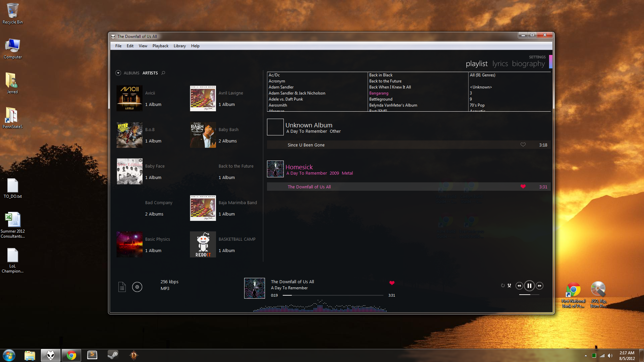Open the Edit menu
This screenshot has height=362, width=644.
click(130, 46)
